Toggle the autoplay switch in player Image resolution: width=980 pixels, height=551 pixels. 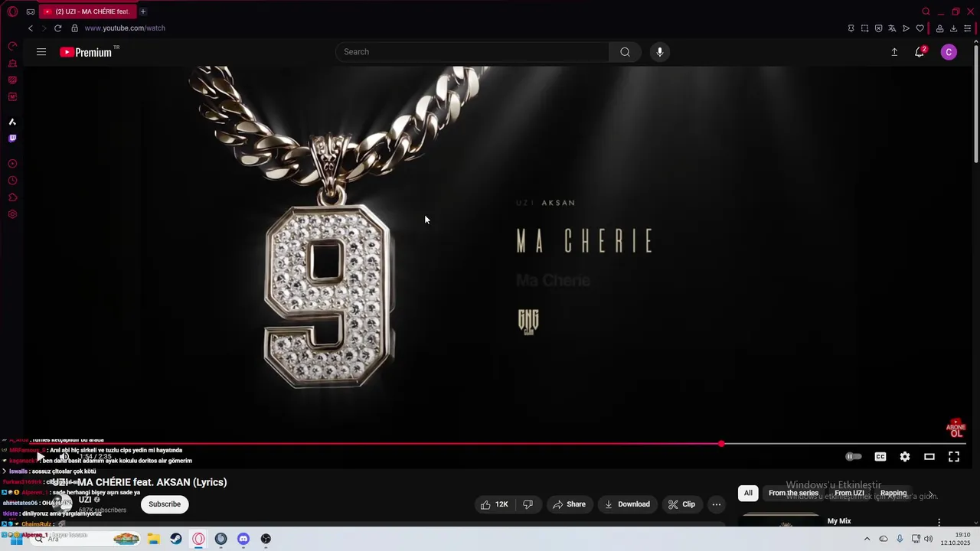(x=853, y=457)
